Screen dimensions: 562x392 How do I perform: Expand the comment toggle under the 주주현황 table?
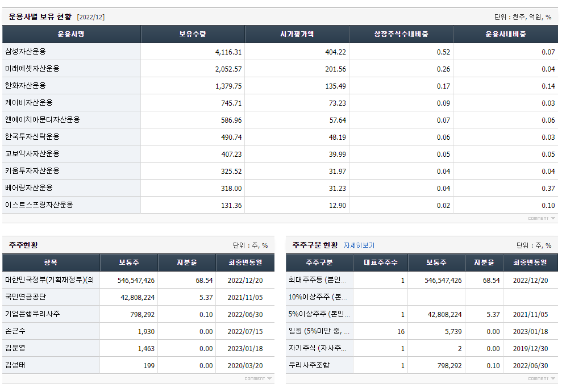pyautogui.click(x=258, y=378)
